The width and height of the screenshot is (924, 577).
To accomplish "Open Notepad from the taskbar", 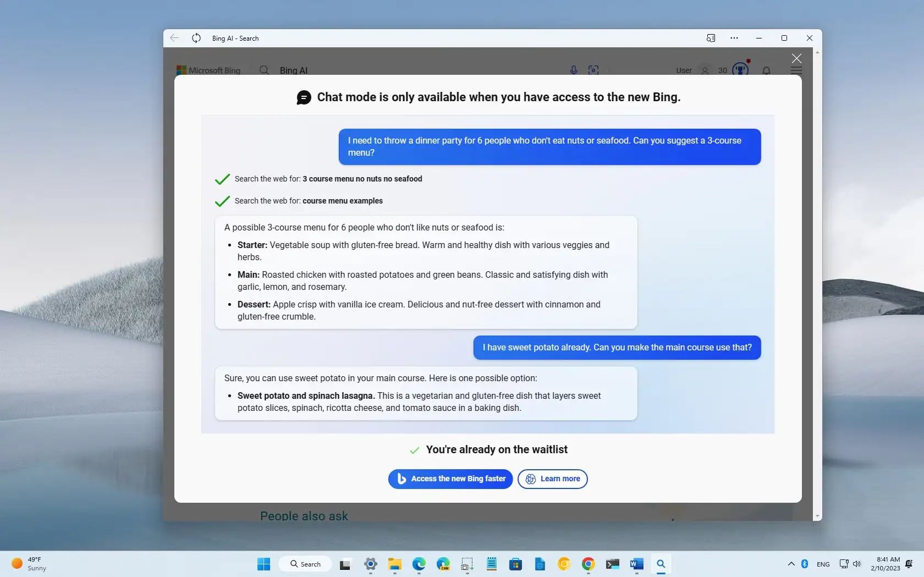I will (492, 564).
